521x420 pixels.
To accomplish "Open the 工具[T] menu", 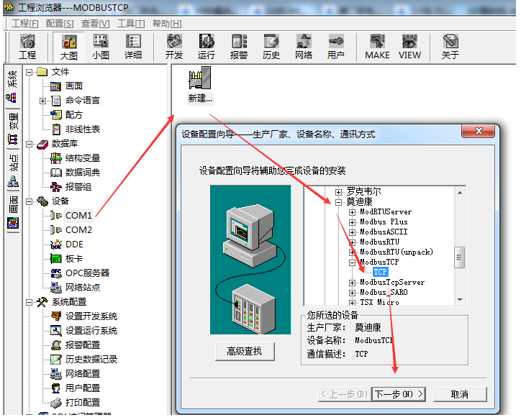I will point(131,24).
